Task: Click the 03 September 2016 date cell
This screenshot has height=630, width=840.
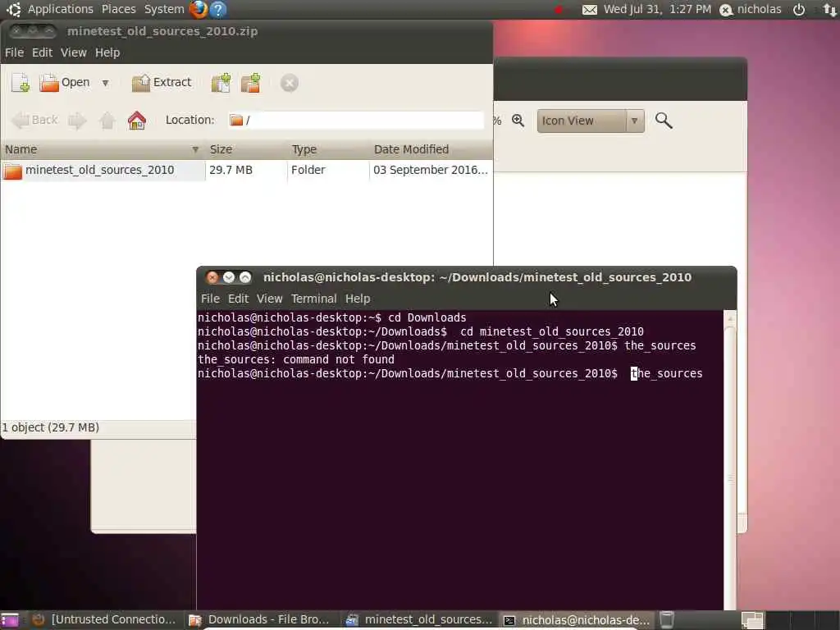Action: point(430,171)
